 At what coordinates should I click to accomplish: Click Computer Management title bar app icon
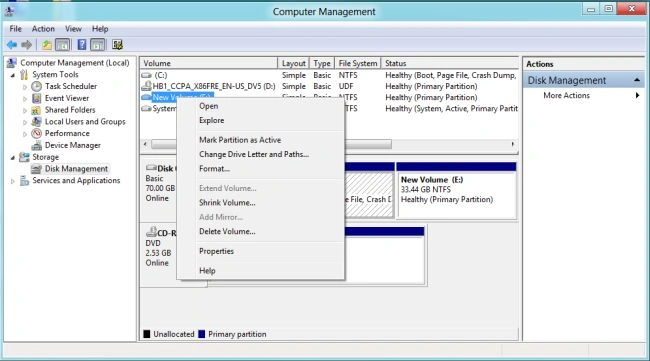click(9, 11)
